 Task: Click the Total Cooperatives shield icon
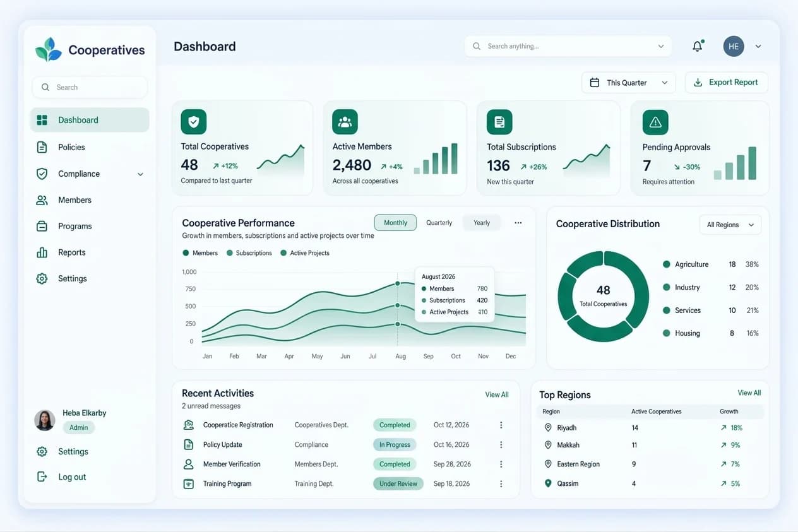[193, 122]
